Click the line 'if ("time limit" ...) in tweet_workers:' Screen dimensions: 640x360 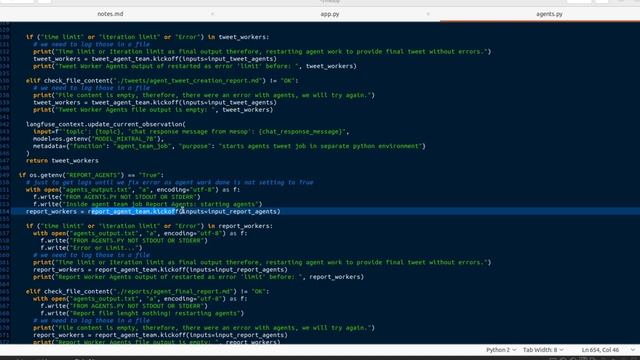(x=147, y=37)
